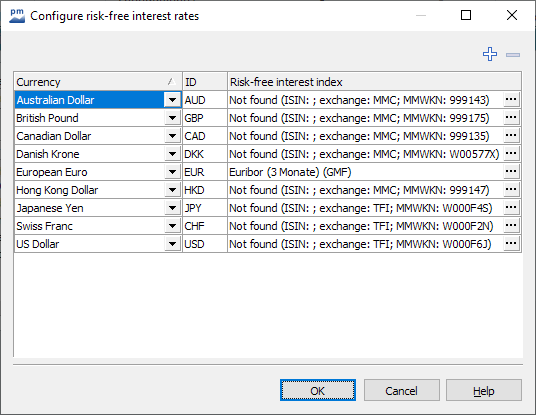
Task: Open the Swiss Franc currency dropdown arrow
Action: [172, 226]
